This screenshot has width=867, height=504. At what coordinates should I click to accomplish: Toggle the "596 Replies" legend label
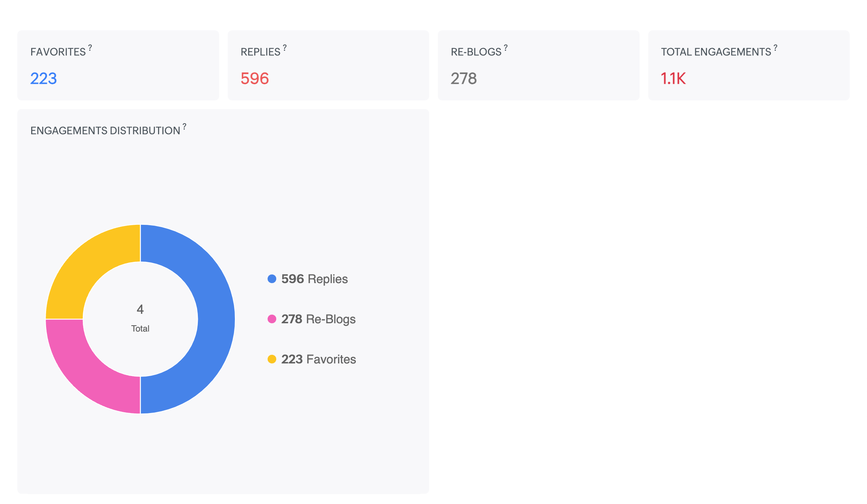click(x=314, y=279)
